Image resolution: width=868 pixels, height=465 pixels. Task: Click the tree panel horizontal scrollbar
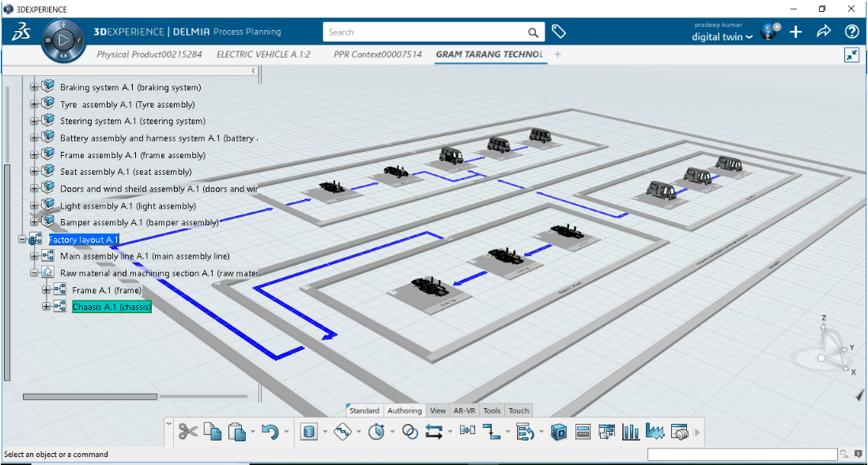pyautogui.click(x=89, y=396)
